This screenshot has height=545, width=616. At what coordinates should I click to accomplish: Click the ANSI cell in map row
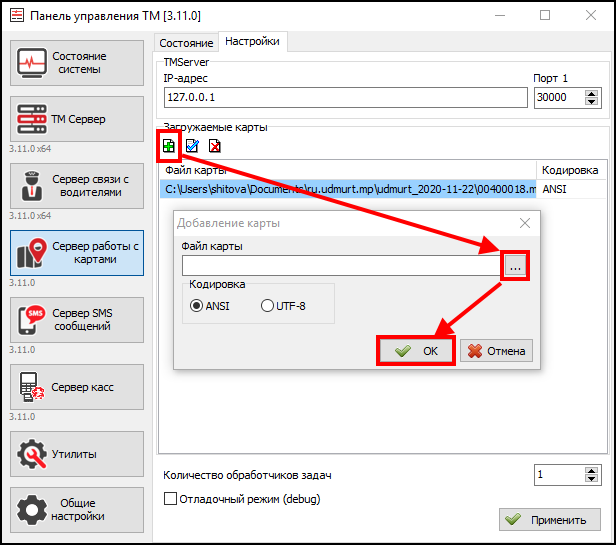click(x=571, y=189)
